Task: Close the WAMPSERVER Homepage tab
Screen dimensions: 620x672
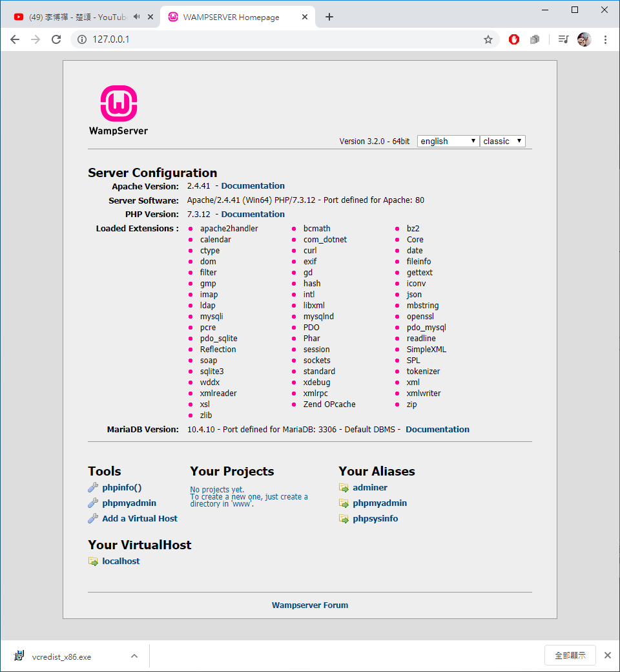Action: click(305, 17)
